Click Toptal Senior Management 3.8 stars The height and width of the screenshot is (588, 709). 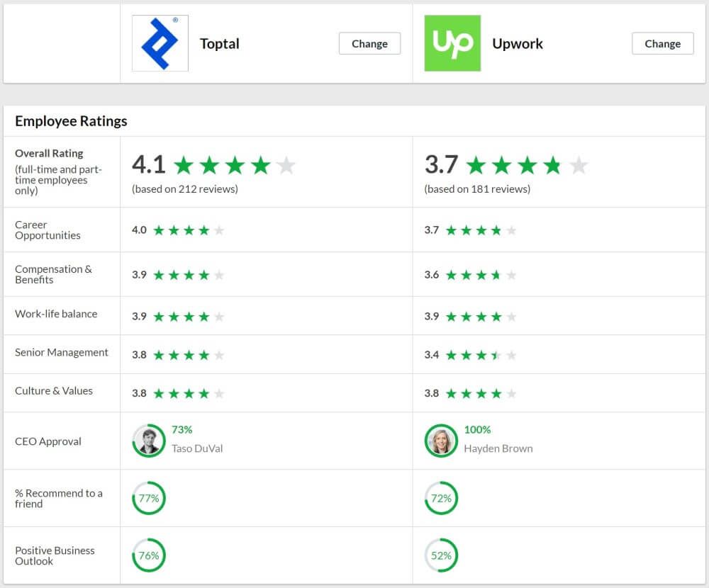189,355
